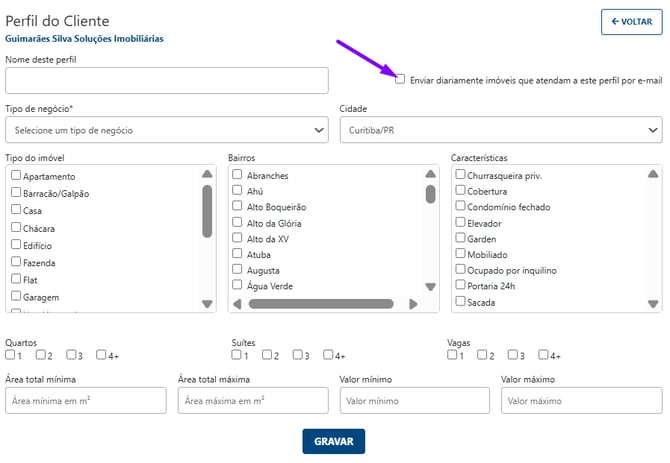This screenshot has width=670, height=463.
Task: Tick the Elevador feature checkbox
Action: tap(461, 223)
